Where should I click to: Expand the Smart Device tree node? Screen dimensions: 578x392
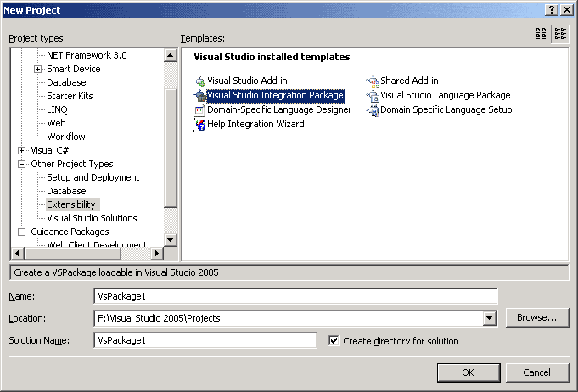click(x=37, y=69)
